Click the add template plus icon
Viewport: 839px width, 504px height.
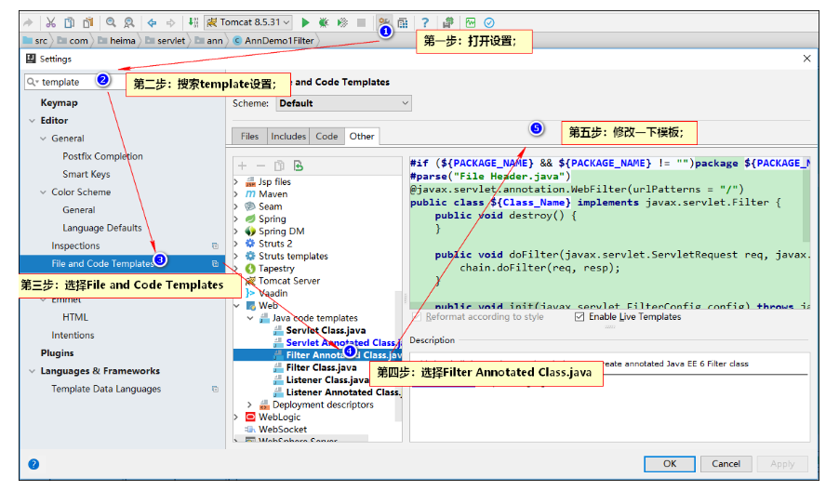click(243, 166)
